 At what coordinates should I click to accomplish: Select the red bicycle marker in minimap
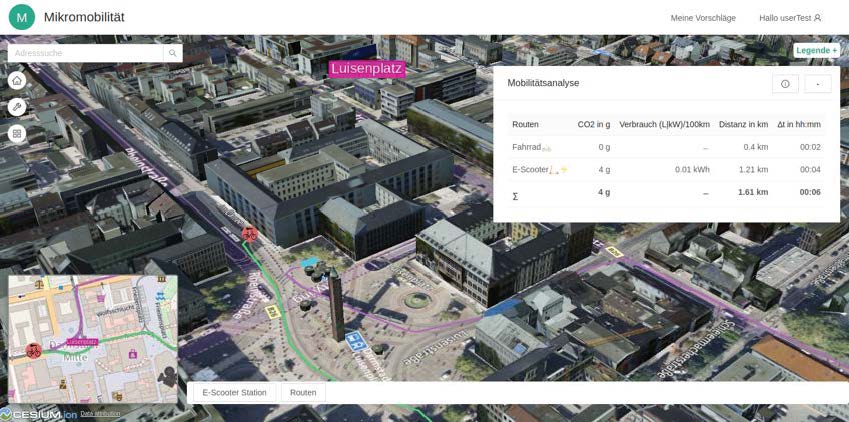[34, 350]
